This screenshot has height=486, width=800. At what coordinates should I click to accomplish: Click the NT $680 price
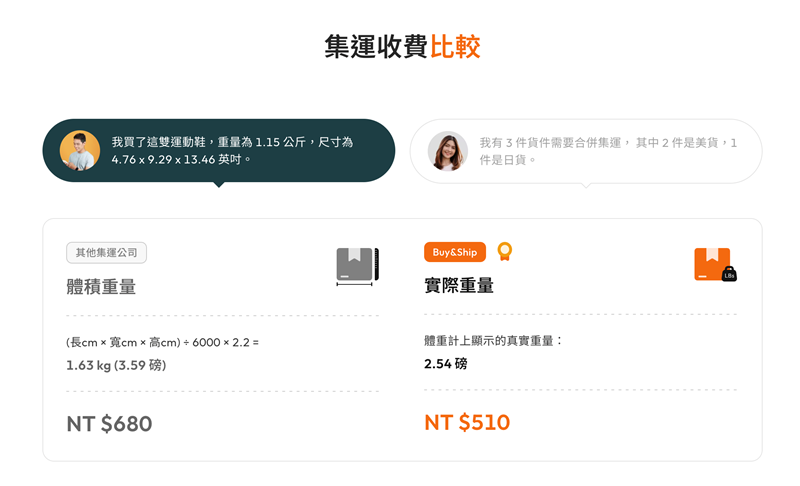[109, 424]
